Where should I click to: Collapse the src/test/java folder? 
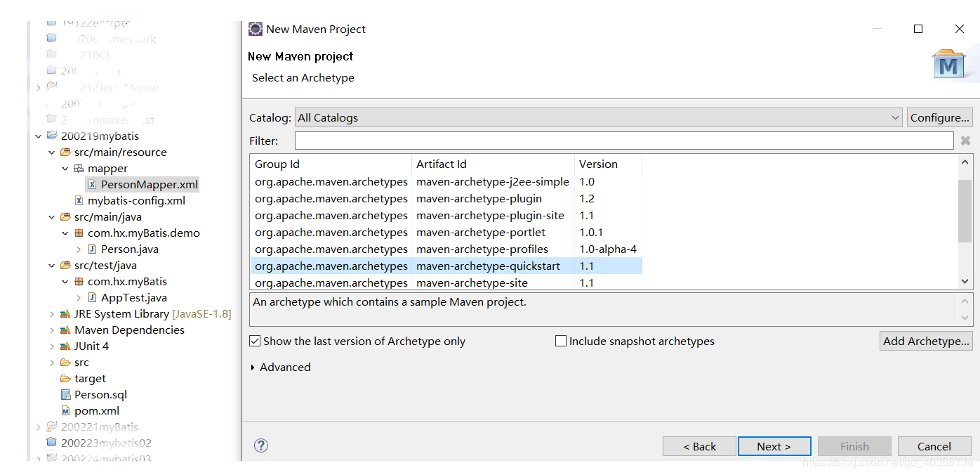(52, 266)
